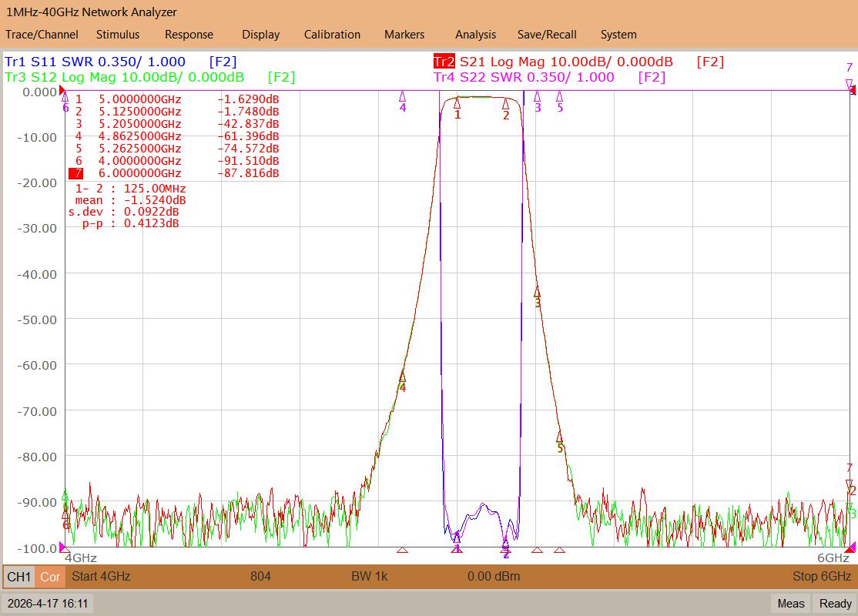This screenshot has height=616, width=858.
Task: Open the Stimulus menu
Action: tap(118, 35)
